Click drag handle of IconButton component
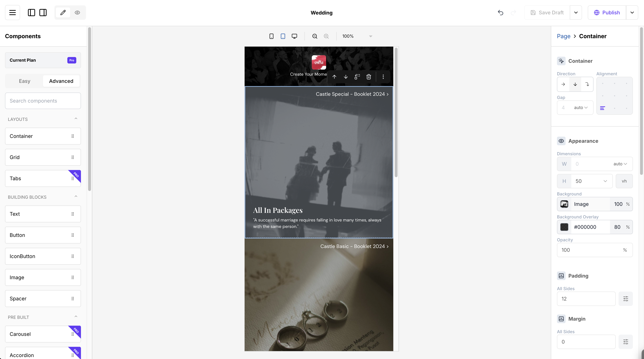Screen dimensions: 644x359 click(x=73, y=256)
